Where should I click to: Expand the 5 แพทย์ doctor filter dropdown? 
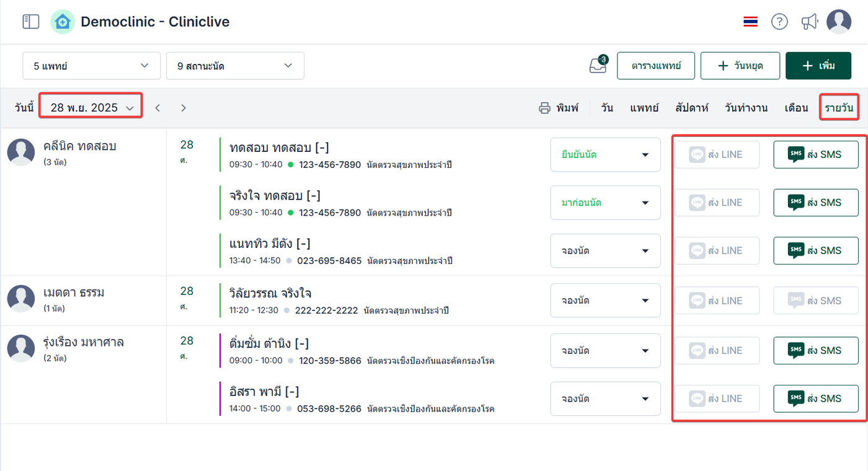(x=91, y=66)
